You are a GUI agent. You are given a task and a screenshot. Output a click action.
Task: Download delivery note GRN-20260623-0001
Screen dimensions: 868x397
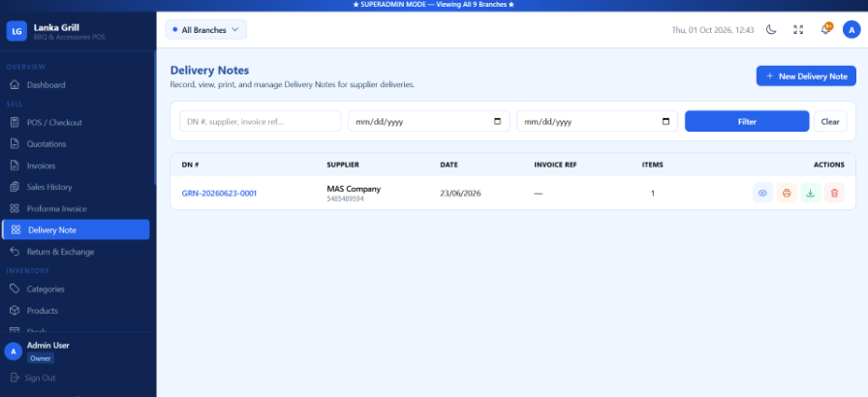tap(811, 193)
